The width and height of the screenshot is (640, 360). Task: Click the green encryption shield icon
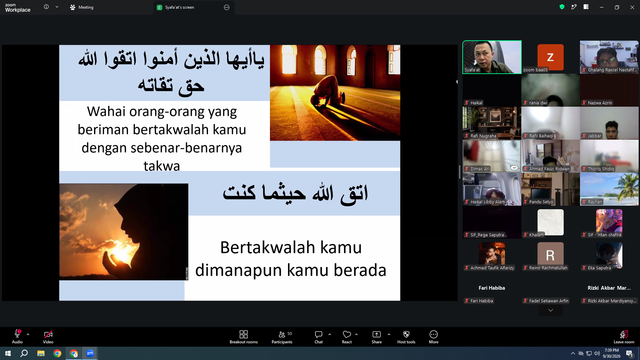(x=562, y=7)
